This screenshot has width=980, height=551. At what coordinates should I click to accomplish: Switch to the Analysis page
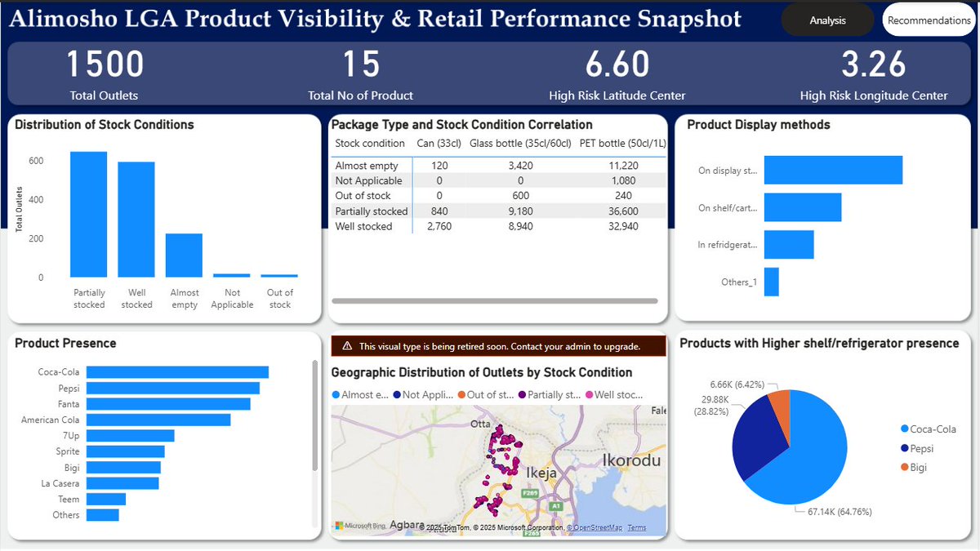pos(827,19)
